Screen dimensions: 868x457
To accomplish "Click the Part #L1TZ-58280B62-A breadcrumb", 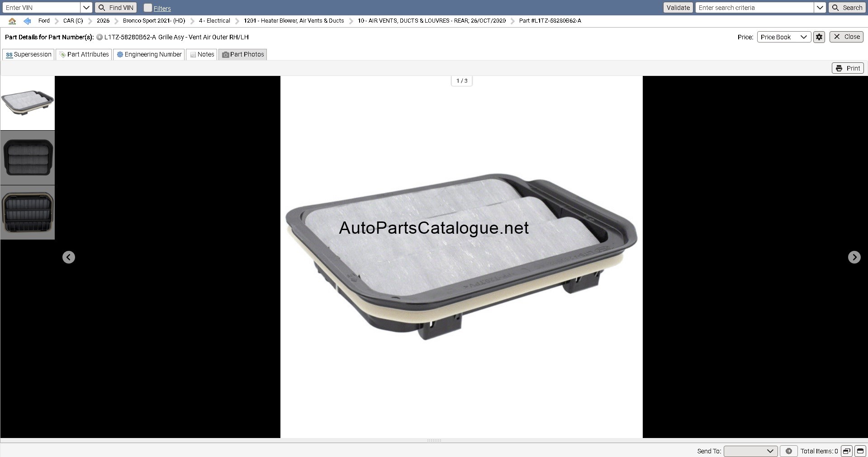I will click(550, 21).
